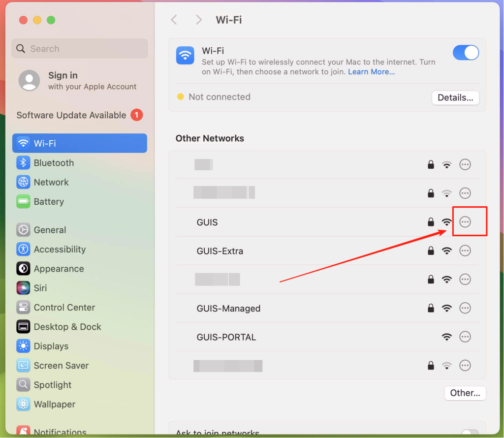The image size is (504, 438).
Task: Open Accessibility icon in sidebar
Action: point(23,250)
